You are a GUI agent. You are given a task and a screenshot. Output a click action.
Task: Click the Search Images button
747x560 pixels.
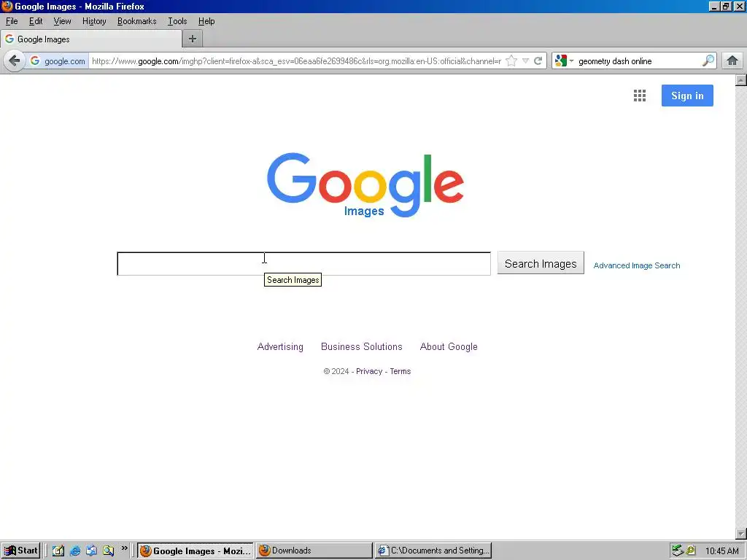coord(541,263)
